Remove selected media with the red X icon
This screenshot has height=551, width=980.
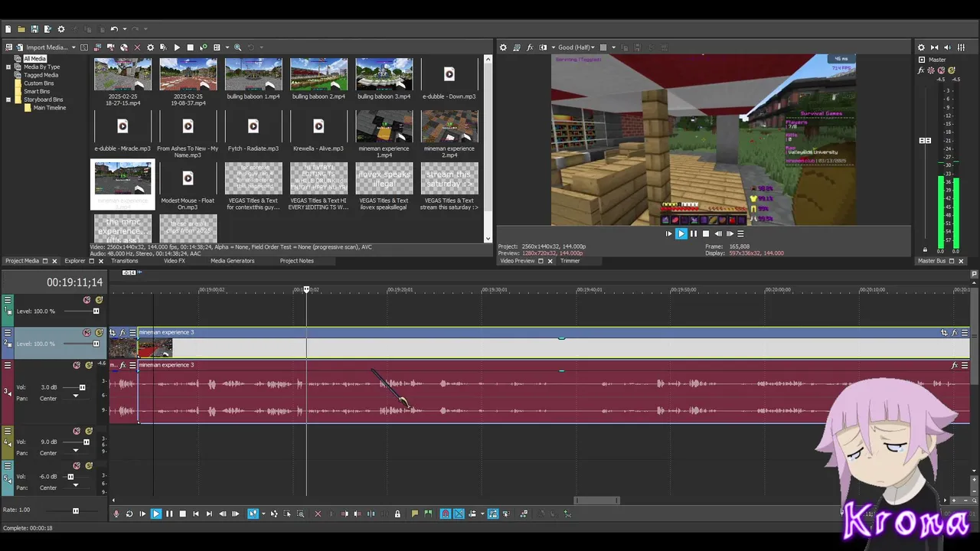137,47
